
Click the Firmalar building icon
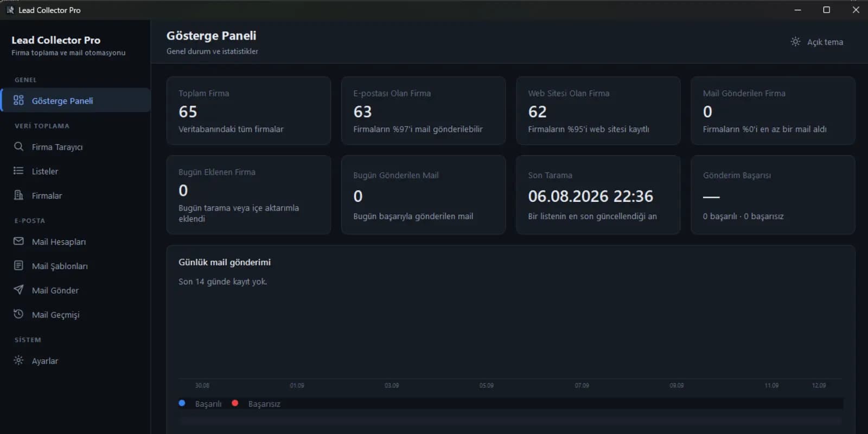click(x=18, y=195)
